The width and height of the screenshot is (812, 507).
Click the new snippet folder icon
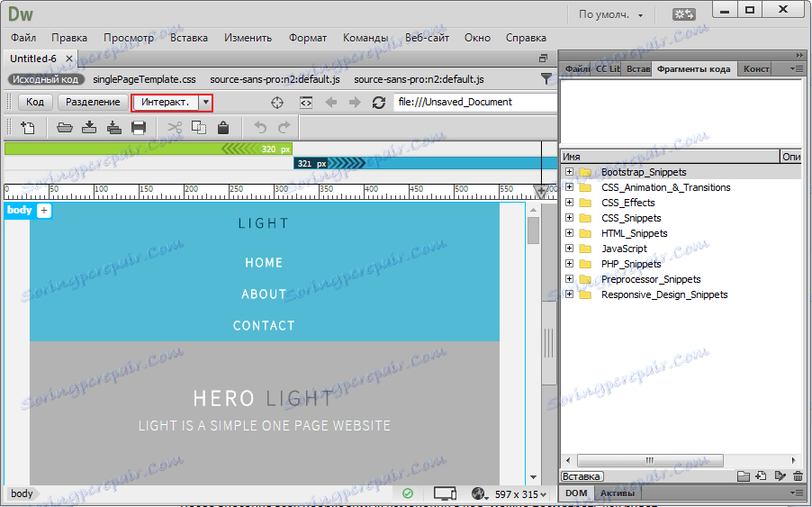[x=743, y=475]
